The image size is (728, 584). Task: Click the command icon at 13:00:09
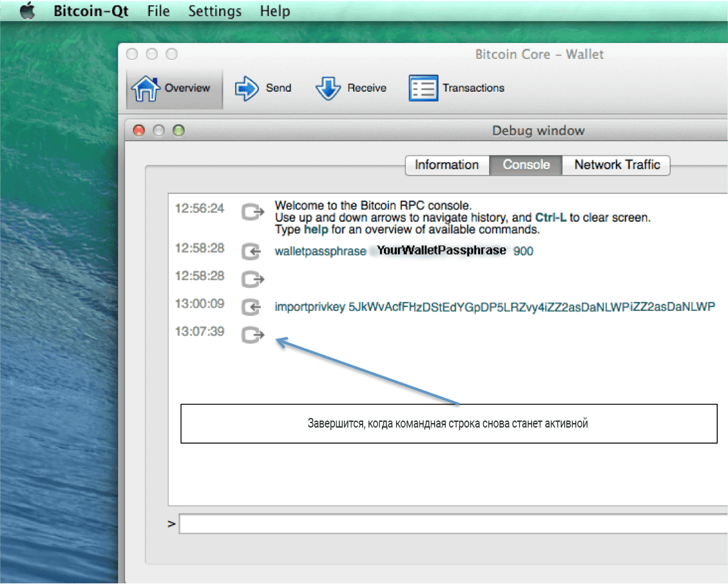click(252, 307)
